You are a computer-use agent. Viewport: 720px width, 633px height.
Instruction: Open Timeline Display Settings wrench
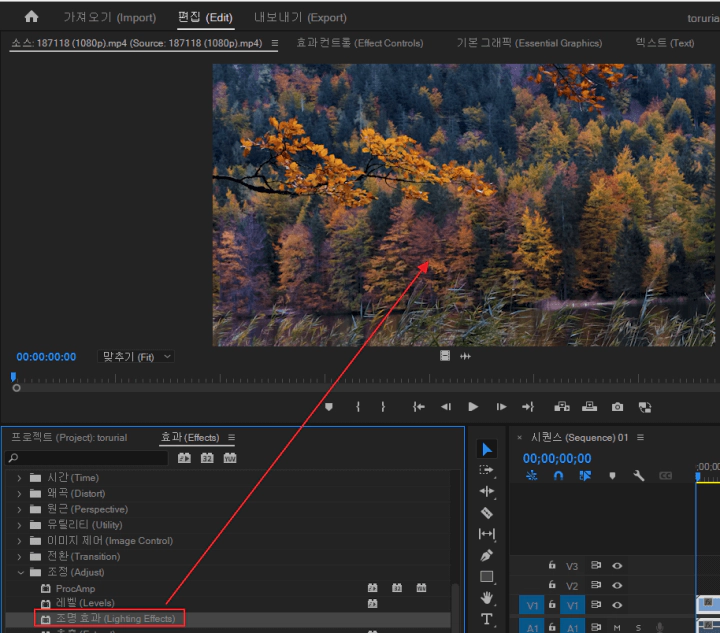(639, 476)
